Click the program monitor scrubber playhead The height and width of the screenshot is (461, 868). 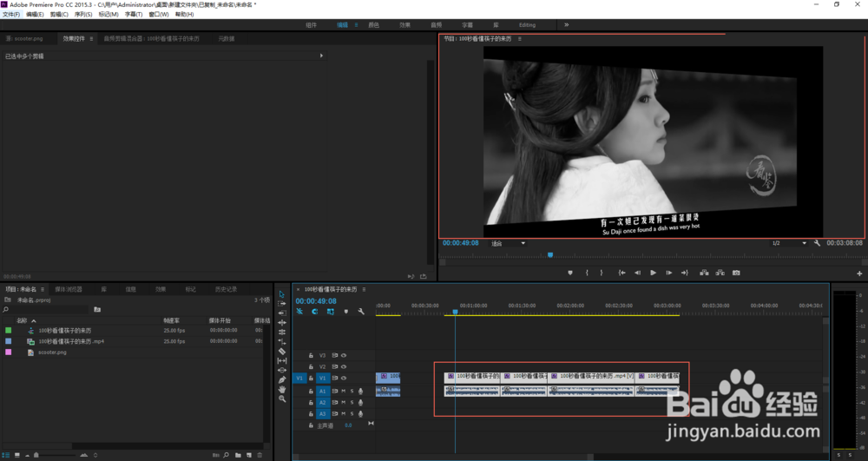(x=550, y=255)
